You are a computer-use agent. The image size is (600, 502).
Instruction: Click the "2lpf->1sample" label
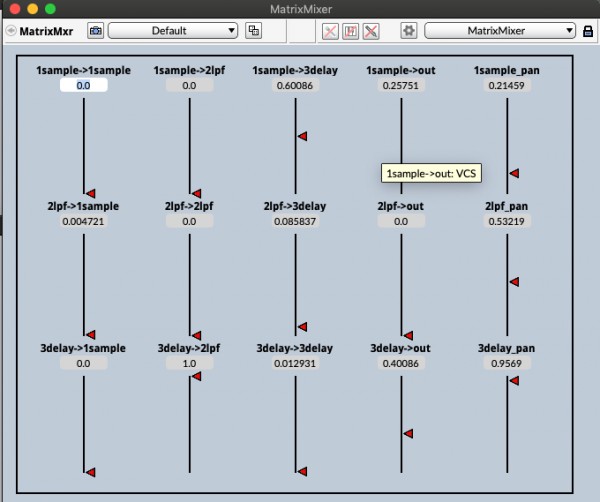(x=83, y=206)
